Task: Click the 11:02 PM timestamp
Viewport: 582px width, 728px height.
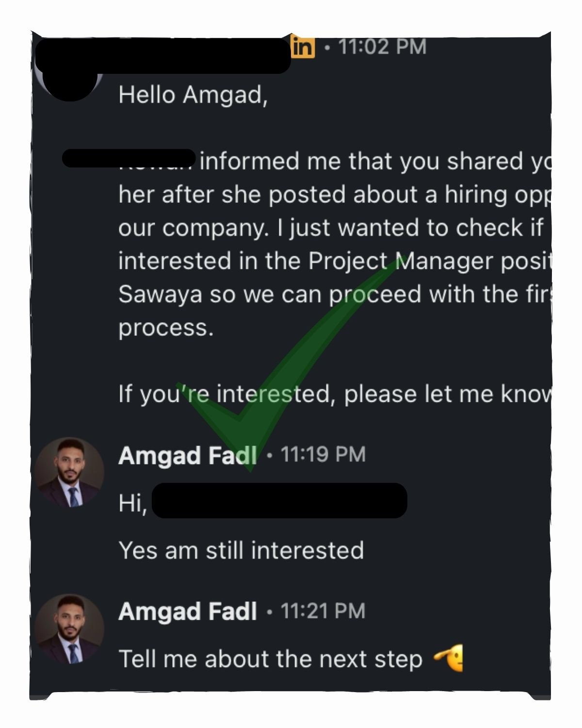Action: coord(382,47)
